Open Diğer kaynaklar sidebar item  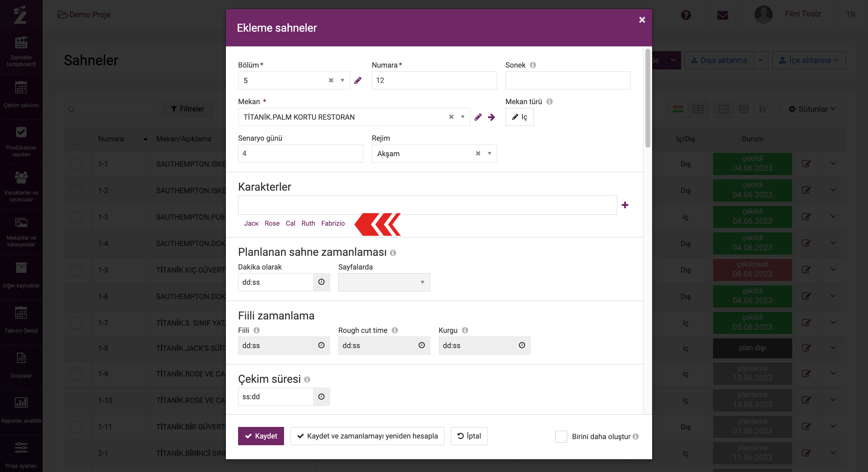pos(21,277)
